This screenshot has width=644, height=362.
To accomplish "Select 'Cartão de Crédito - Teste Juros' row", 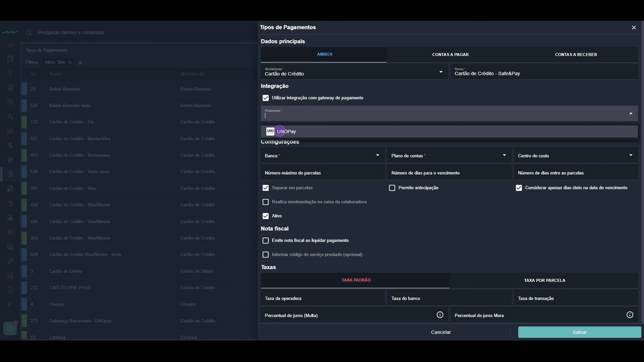I will pyautogui.click(x=139, y=172).
